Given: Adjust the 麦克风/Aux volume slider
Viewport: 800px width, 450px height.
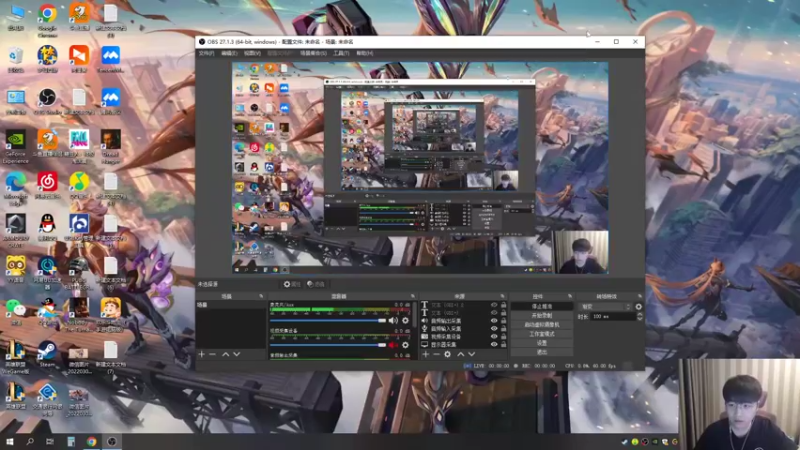Looking at the screenshot, I should (x=328, y=320).
